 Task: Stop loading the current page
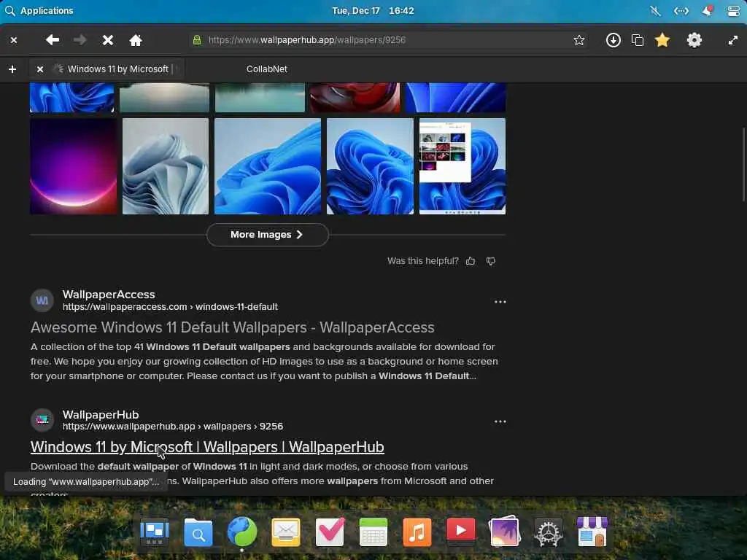[108, 40]
